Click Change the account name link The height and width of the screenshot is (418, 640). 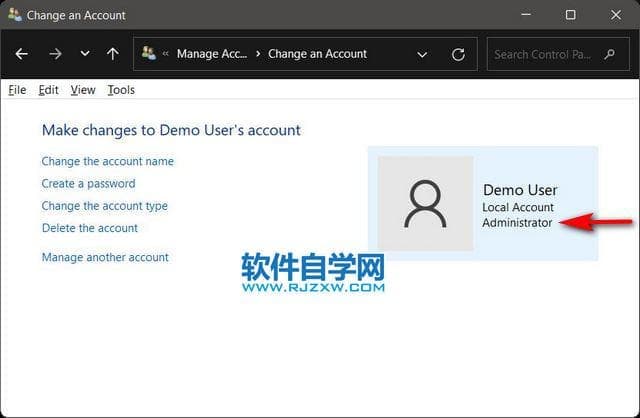107,161
